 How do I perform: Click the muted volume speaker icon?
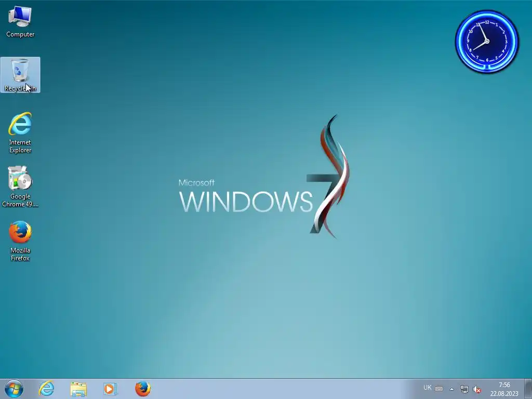click(x=477, y=389)
